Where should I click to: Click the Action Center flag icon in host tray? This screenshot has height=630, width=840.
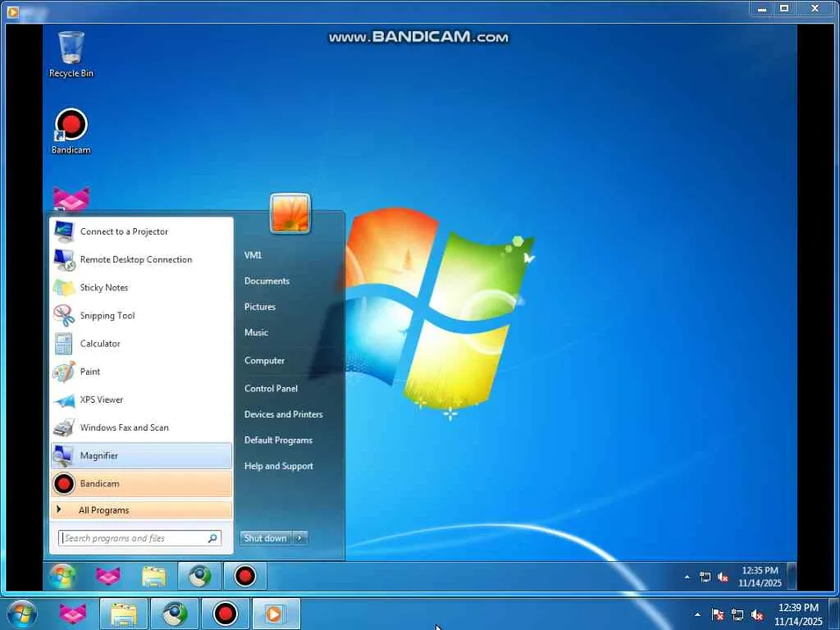point(718,614)
